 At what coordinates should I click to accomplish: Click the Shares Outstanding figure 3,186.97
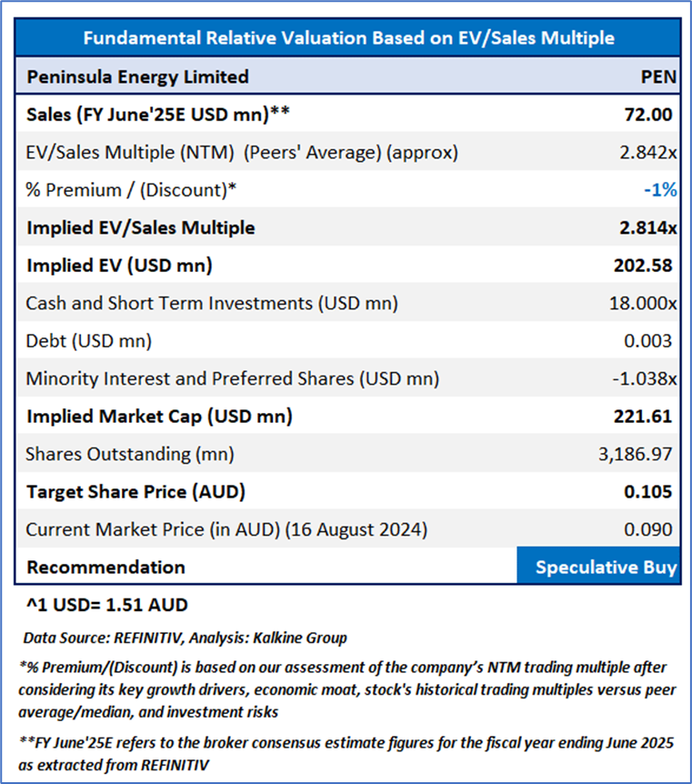pyautogui.click(x=636, y=454)
